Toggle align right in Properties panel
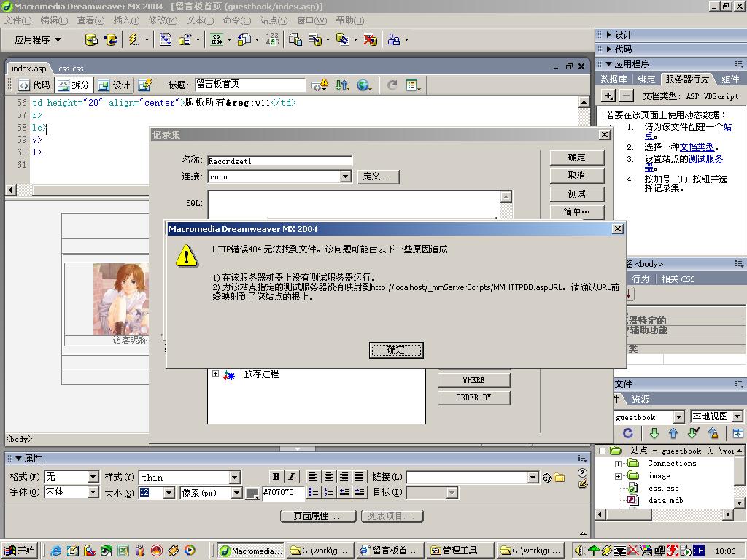747x560 pixels. [x=344, y=477]
